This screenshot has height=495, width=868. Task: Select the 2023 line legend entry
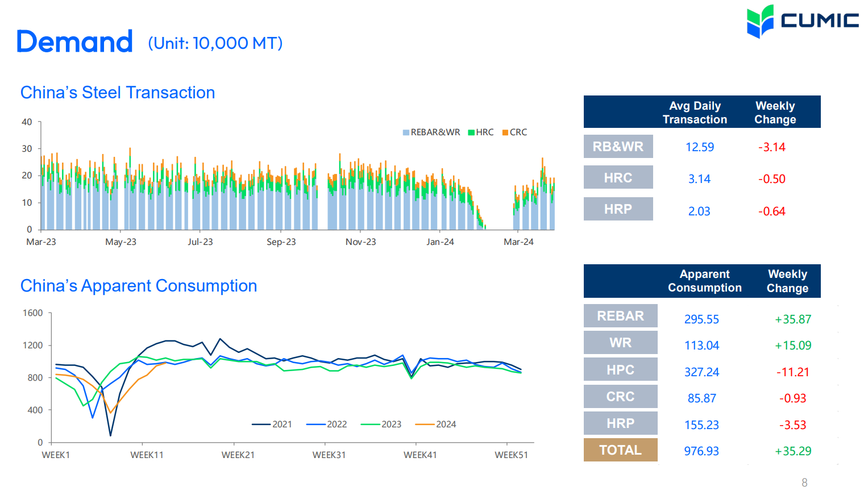(381, 424)
